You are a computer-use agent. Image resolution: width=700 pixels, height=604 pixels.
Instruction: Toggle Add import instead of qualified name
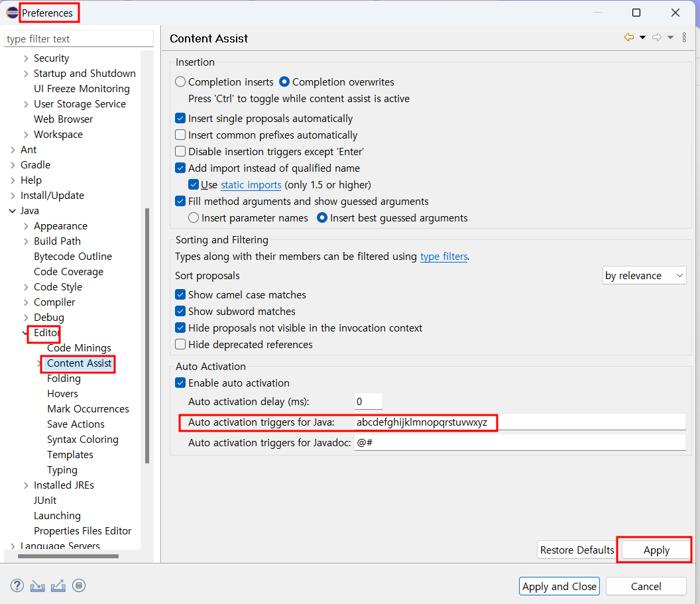[180, 168]
